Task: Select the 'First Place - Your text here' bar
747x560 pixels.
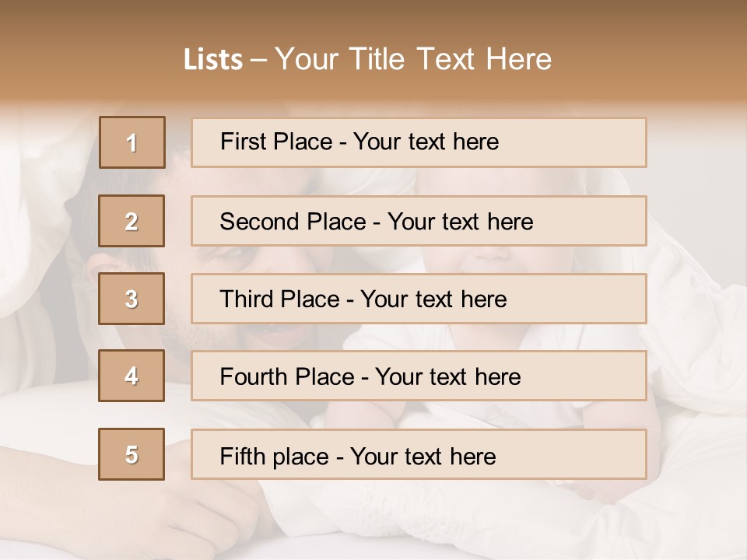Action: tap(419, 142)
